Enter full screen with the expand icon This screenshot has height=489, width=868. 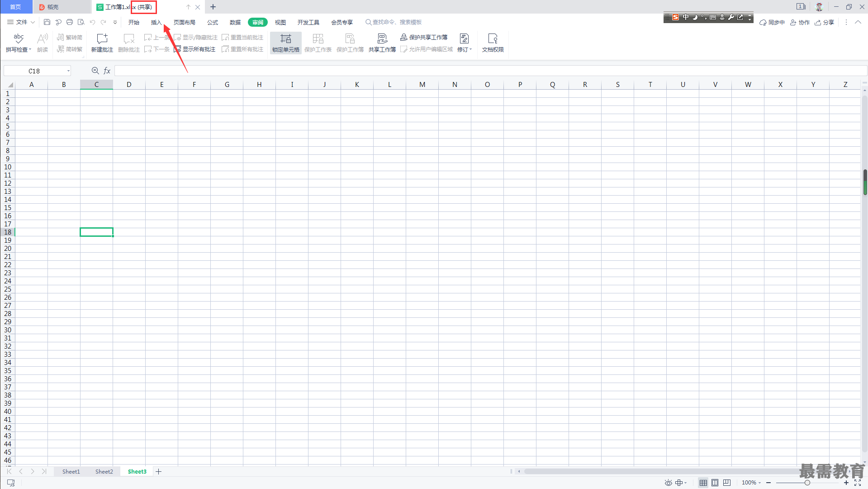[x=858, y=483]
